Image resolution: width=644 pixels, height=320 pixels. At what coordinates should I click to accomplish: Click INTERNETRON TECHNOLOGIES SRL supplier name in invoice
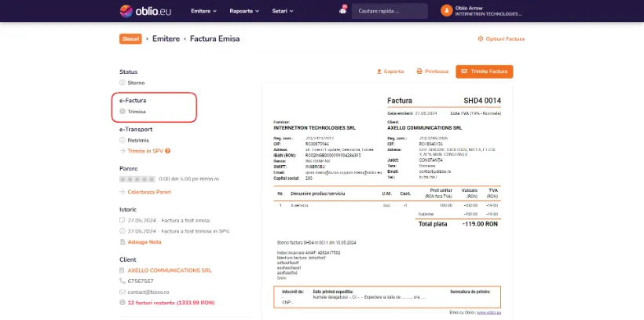(x=315, y=128)
